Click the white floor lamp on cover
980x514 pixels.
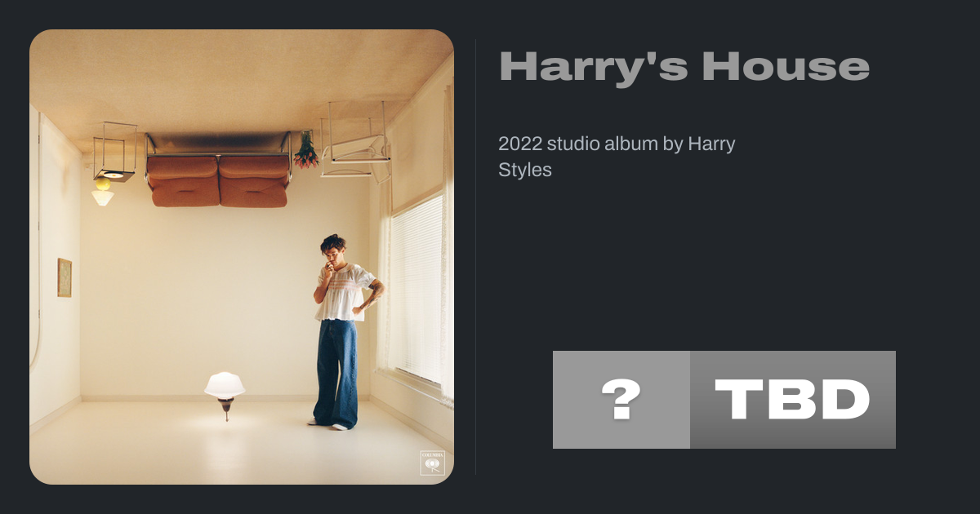(225, 395)
